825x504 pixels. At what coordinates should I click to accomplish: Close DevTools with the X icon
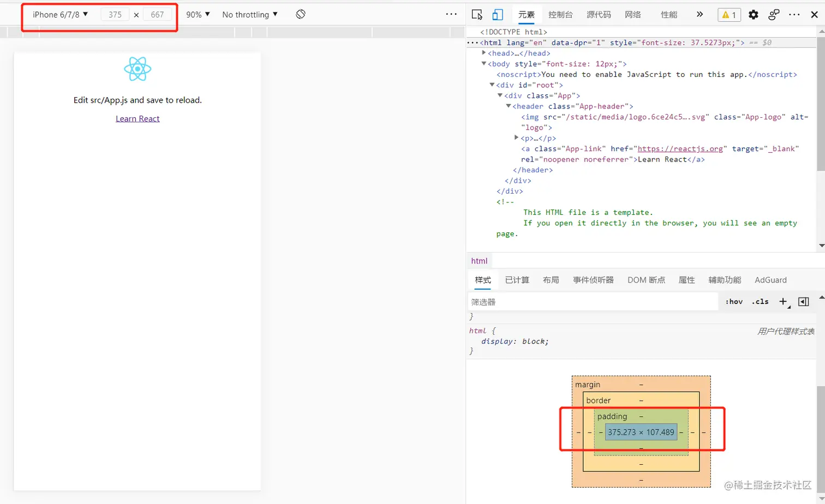[x=815, y=15]
